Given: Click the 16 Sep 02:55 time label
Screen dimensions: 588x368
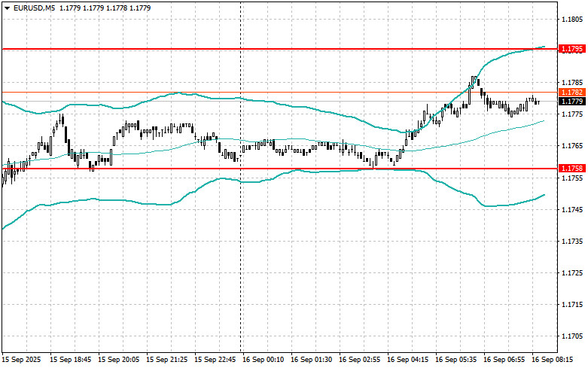Looking at the screenshot, I should coord(360,360).
